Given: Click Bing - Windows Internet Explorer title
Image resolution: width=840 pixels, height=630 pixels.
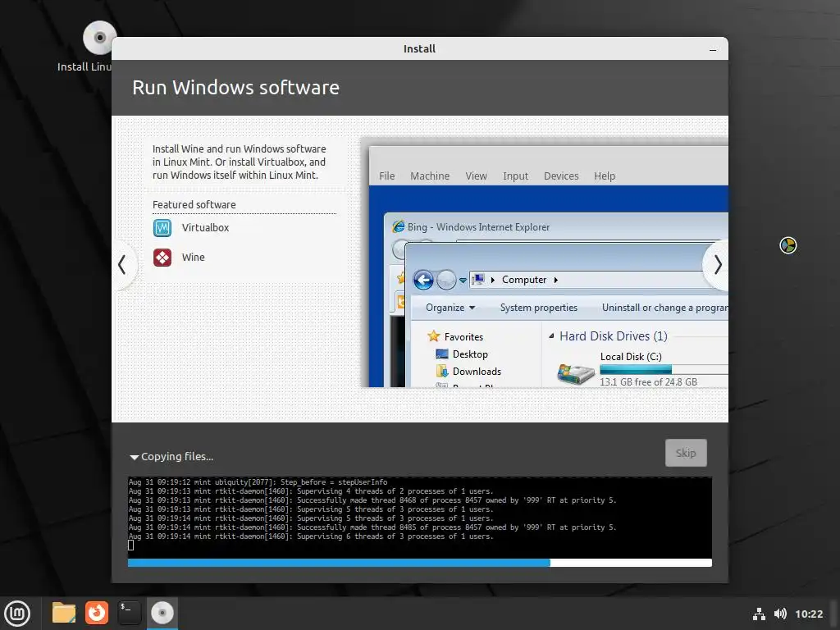Looking at the screenshot, I should pyautogui.click(x=478, y=227).
